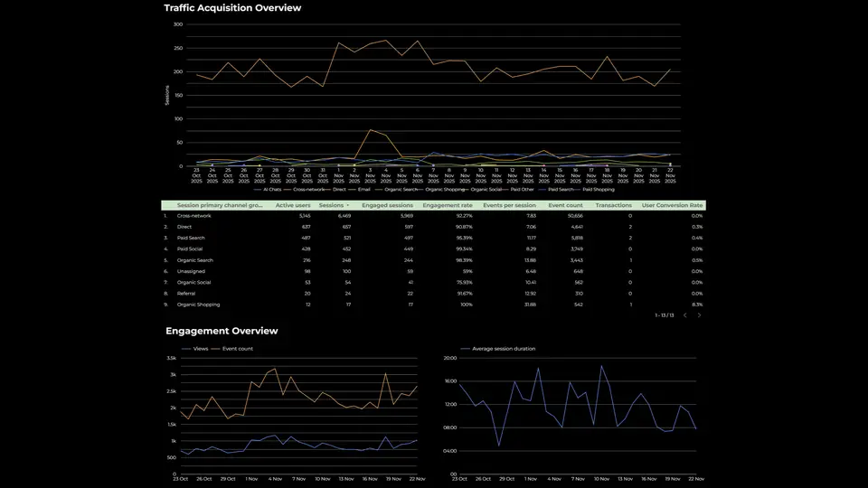
Task: Toggle sort arrow beside Sessions header
Action: [347, 205]
